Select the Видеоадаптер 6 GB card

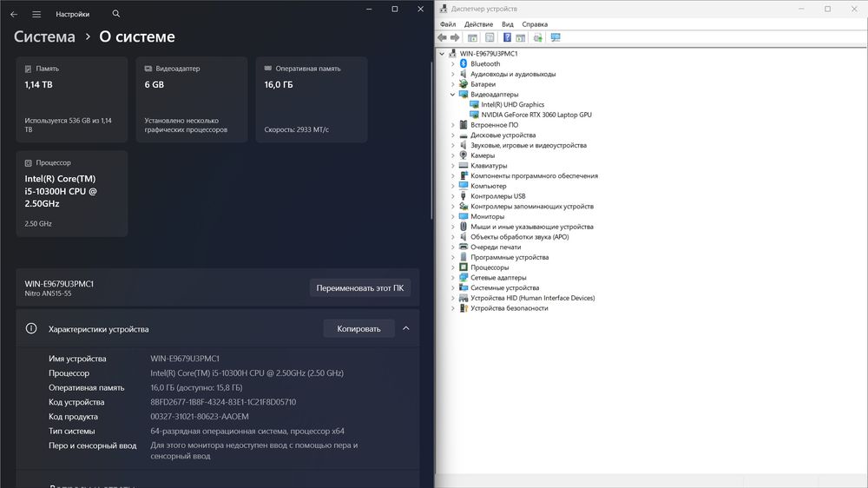tap(192, 100)
